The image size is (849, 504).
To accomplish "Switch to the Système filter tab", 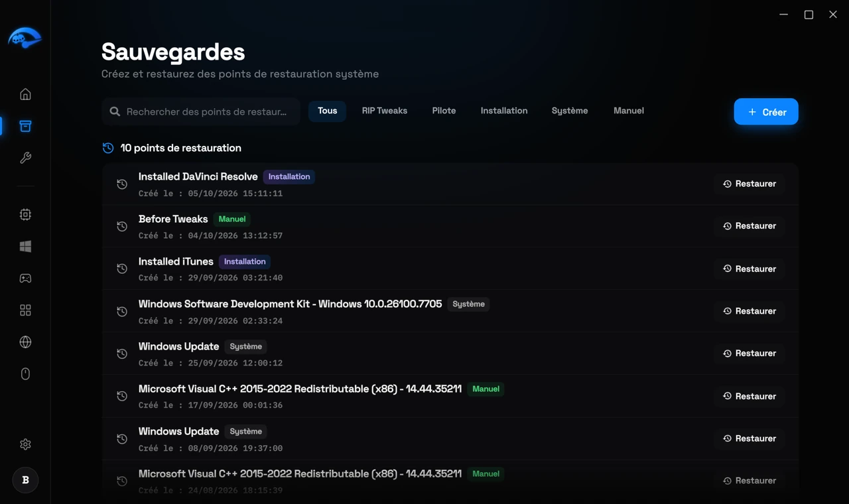I will tap(570, 111).
